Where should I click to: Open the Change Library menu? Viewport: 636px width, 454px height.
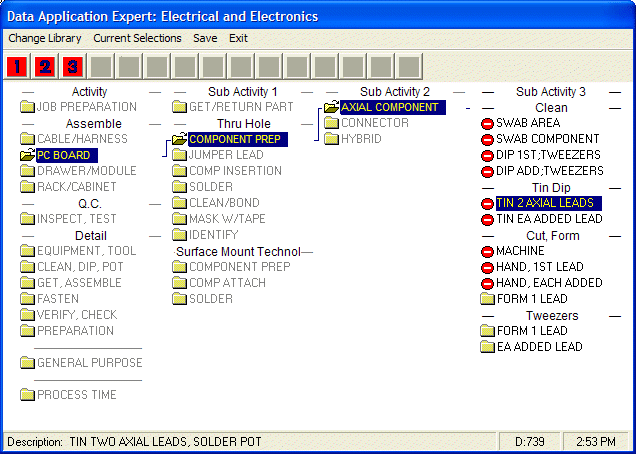[x=45, y=38]
